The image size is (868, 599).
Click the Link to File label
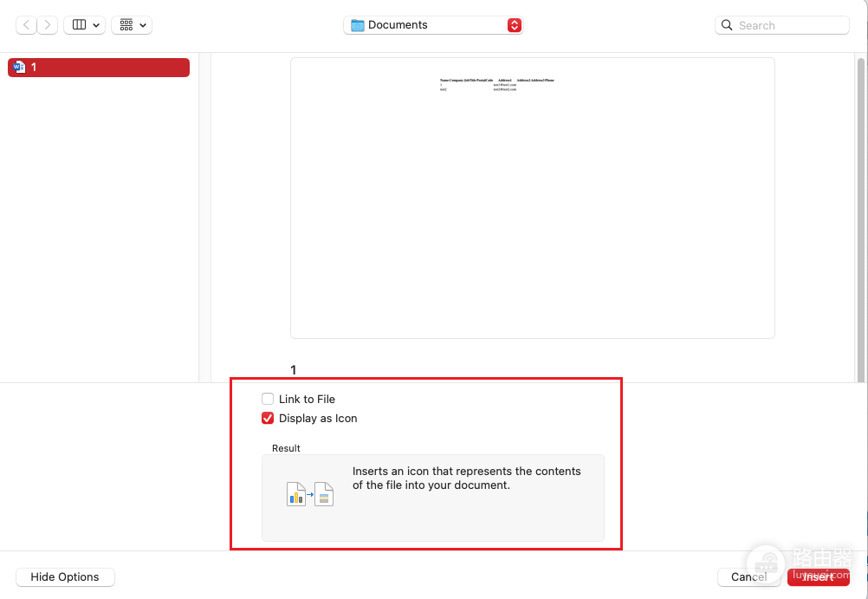[307, 399]
